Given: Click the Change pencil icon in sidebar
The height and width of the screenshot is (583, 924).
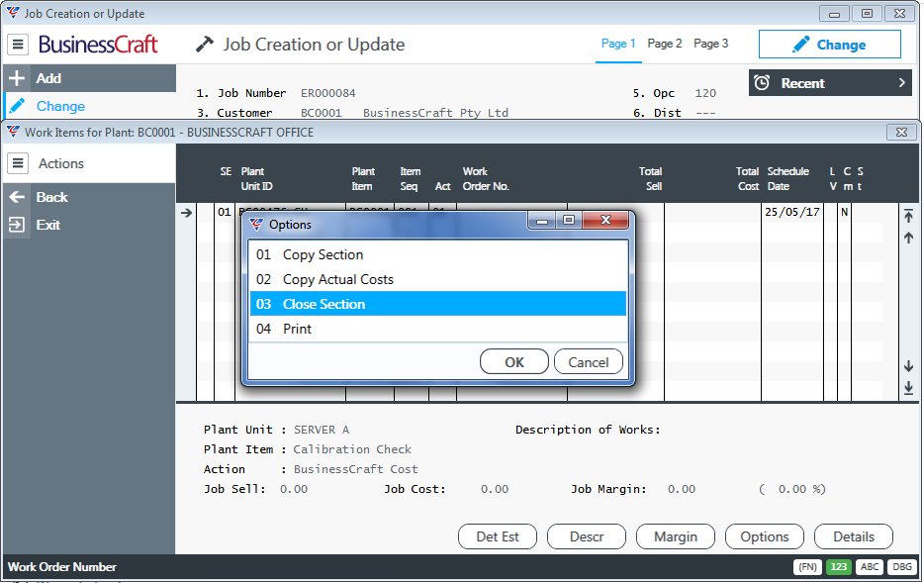Looking at the screenshot, I should pyautogui.click(x=17, y=106).
